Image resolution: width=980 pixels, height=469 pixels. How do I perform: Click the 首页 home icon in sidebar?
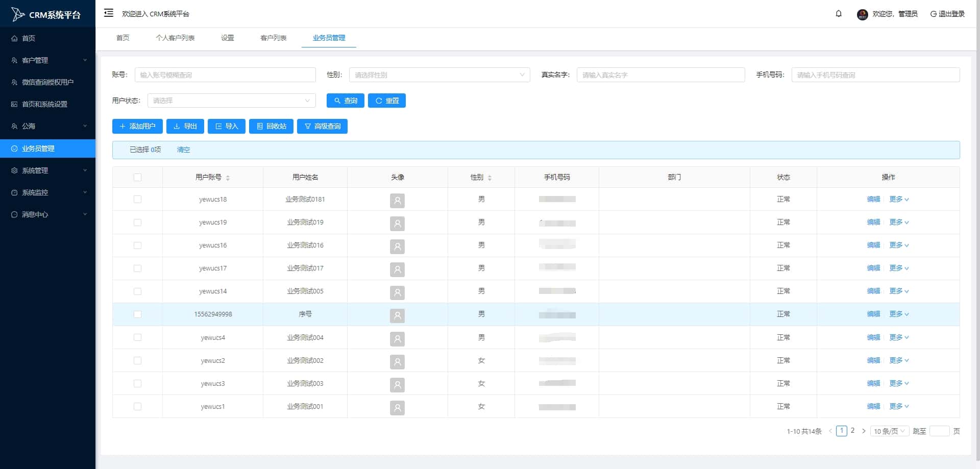[14, 38]
